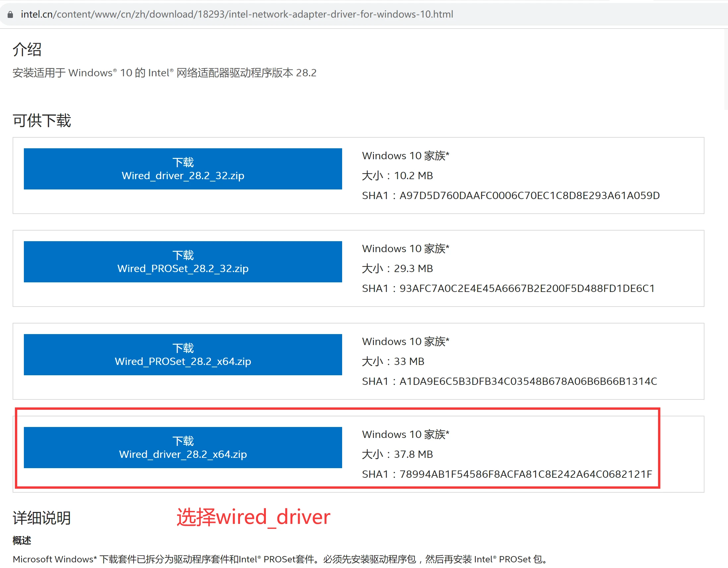
Task: Download Wired_PROSet_28.2_32.zip
Action: pyautogui.click(x=183, y=261)
